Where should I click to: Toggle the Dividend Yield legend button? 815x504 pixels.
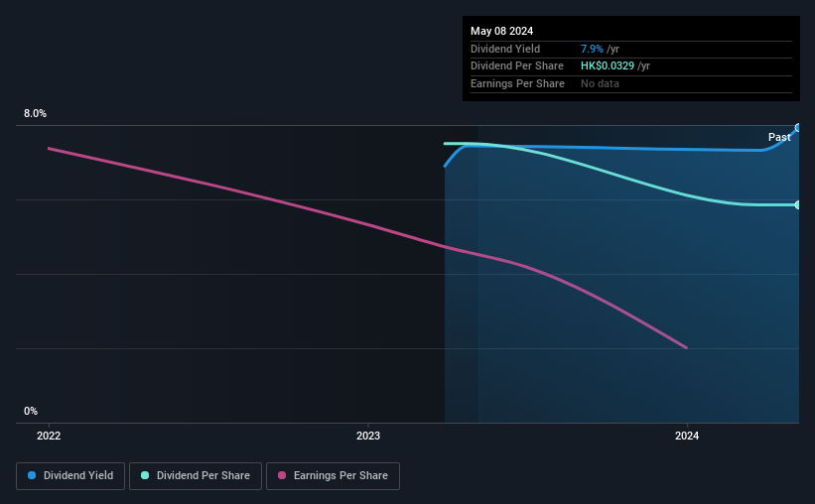(x=70, y=476)
